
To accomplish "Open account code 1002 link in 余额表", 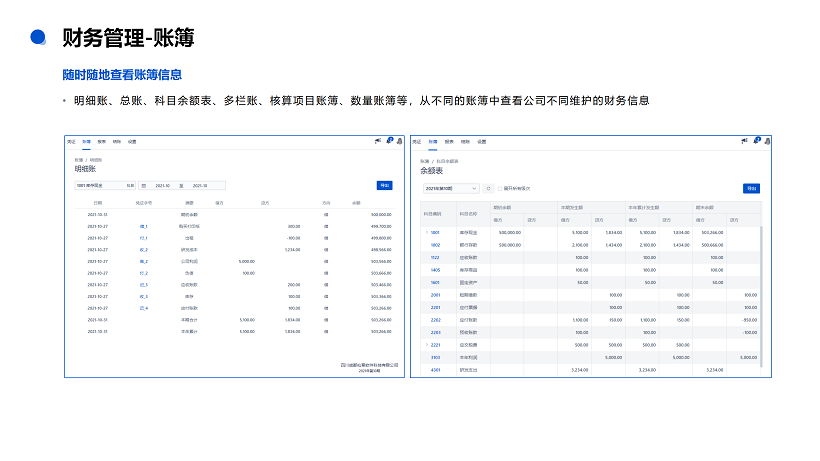I will pyautogui.click(x=435, y=245).
